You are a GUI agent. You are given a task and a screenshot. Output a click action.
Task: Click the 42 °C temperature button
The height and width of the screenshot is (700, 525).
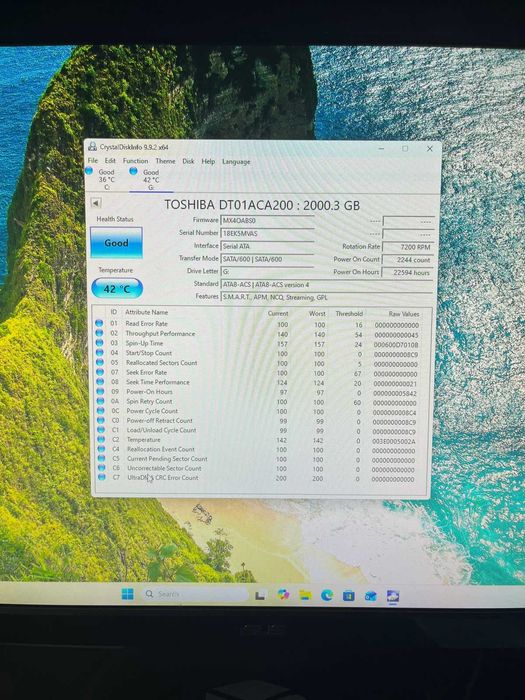[117, 288]
